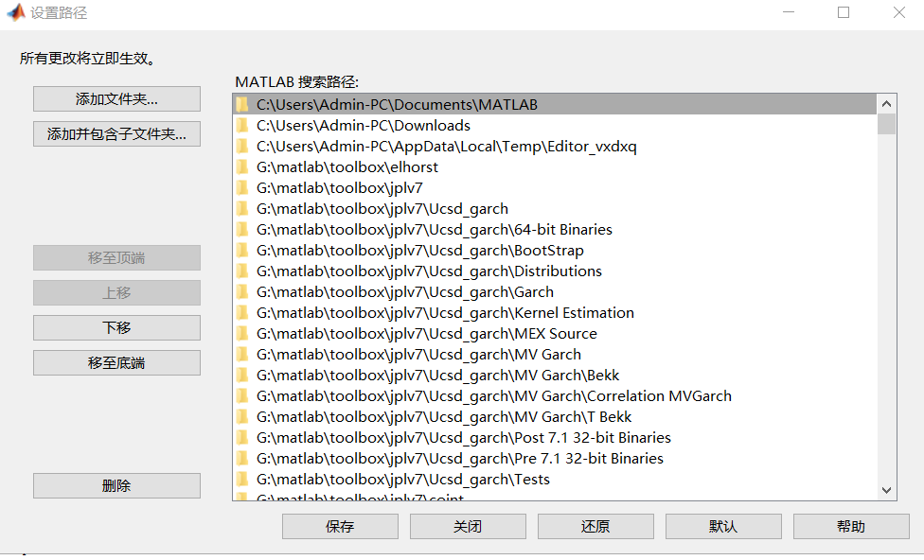This screenshot has width=924, height=560.
Task: Click folder icon beside Admin-PC\Downloads path
Action: pos(242,126)
